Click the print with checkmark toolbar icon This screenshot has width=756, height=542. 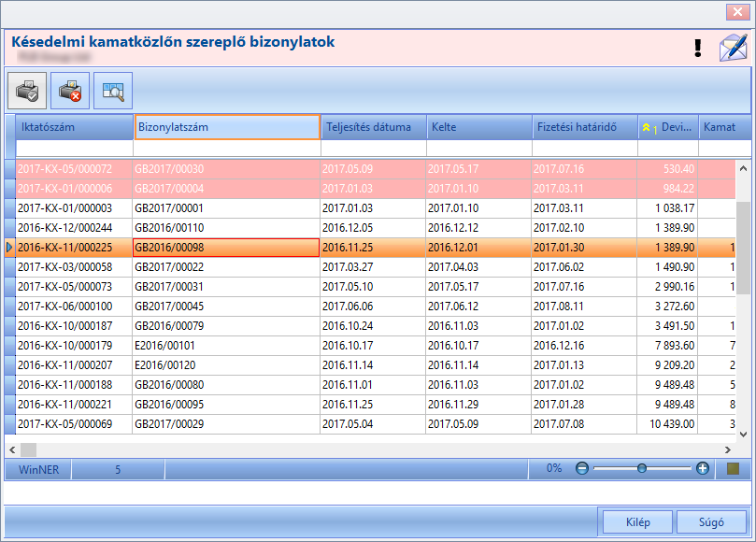[27, 91]
